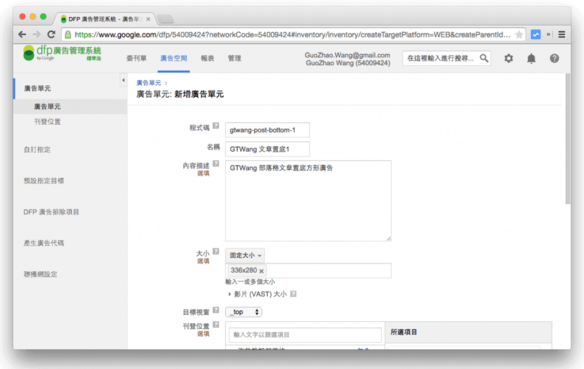This screenshot has width=584, height=369.
Task: Remove the 336x280 size tag
Action: 261,271
